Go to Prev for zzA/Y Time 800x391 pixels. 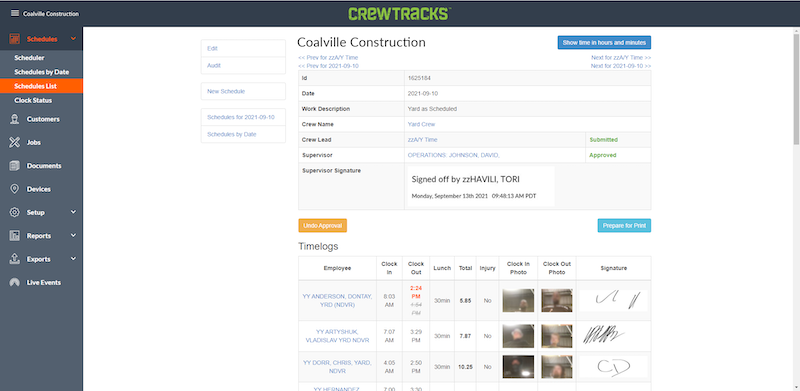coord(328,58)
